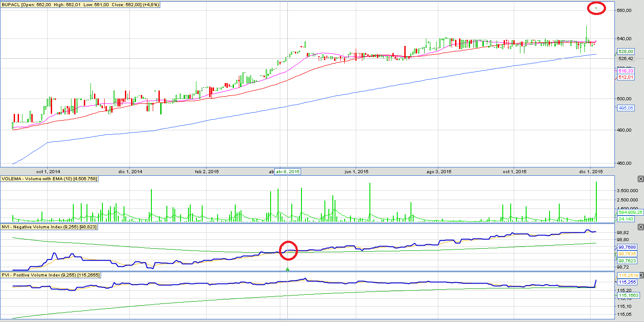Image resolution: width=644 pixels, height=322 pixels.
Task: Open the NVI Negative Volume Index label
Action: tap(49, 227)
